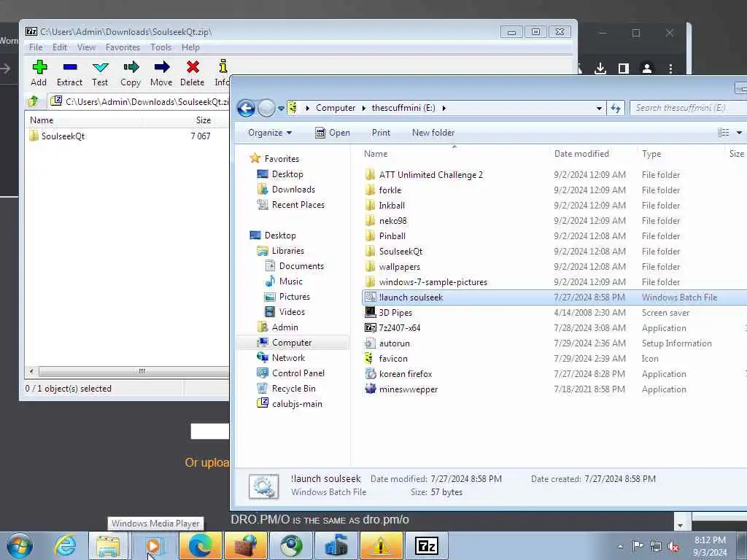Go up one folder level in 7-Zip
This screenshot has width=747, height=560.
[x=34, y=101]
